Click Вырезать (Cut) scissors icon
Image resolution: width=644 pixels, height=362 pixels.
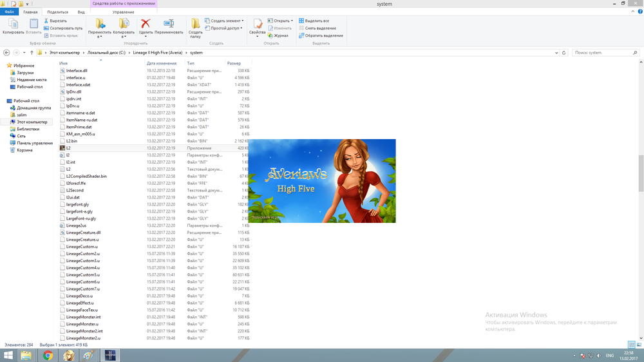[48, 21]
